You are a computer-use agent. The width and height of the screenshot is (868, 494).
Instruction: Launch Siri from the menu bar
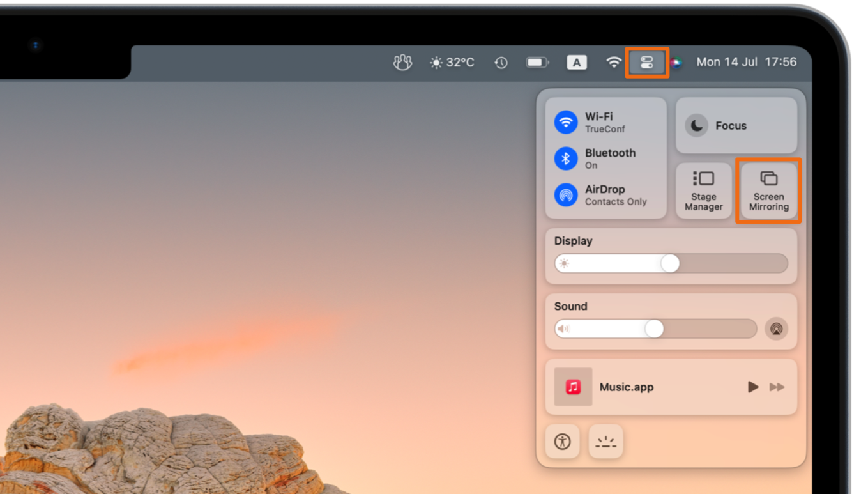pos(677,62)
